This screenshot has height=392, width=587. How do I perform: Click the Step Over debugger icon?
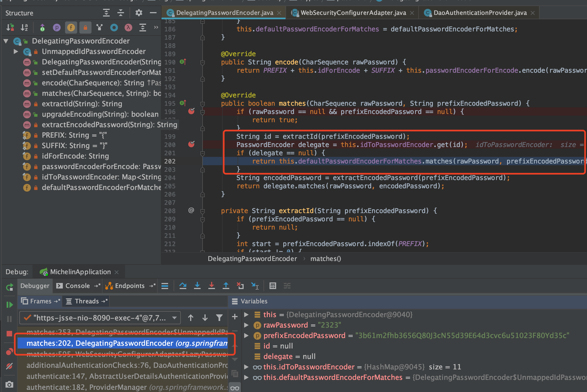click(183, 286)
